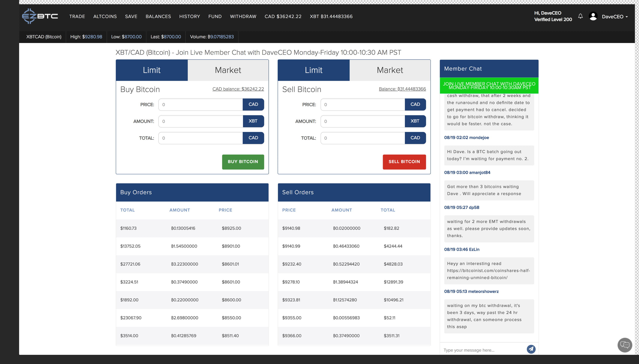The height and width of the screenshot is (364, 639).
Task: Select sell order priced $9355.00
Action: click(354, 318)
